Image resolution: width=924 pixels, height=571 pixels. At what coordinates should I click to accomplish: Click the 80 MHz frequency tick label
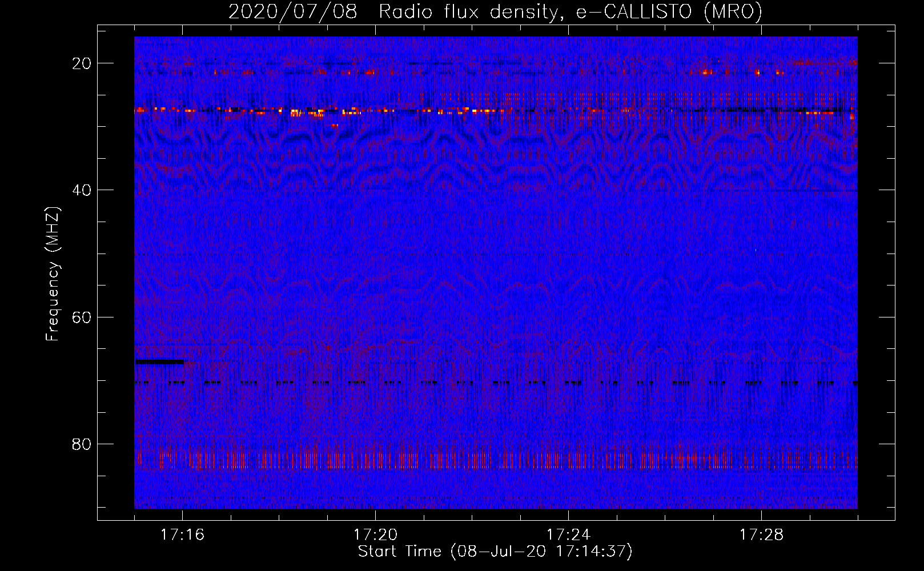click(x=82, y=444)
